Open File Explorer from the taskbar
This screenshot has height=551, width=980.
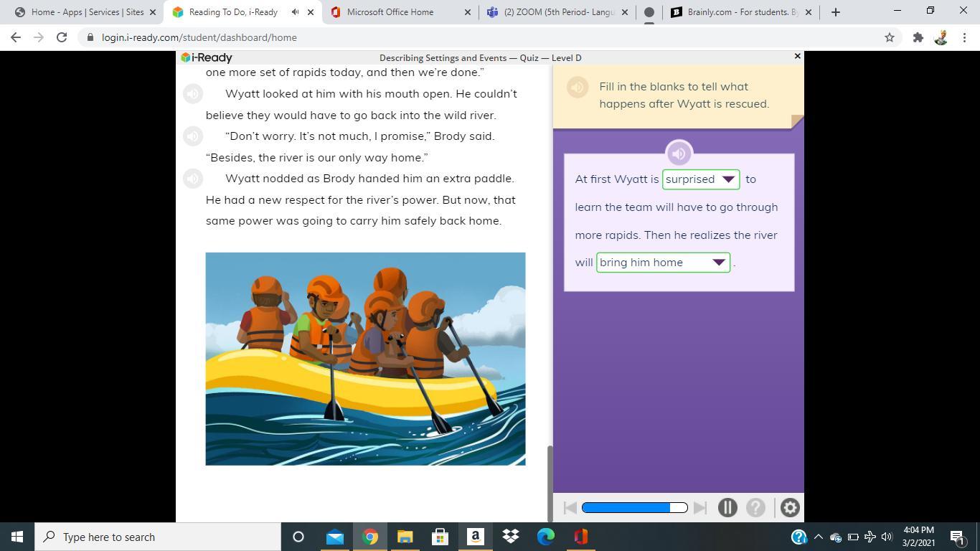click(x=405, y=537)
